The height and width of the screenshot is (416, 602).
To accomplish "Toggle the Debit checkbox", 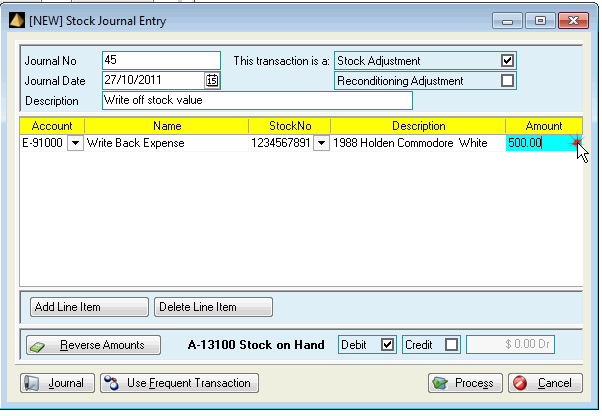I will coord(387,345).
